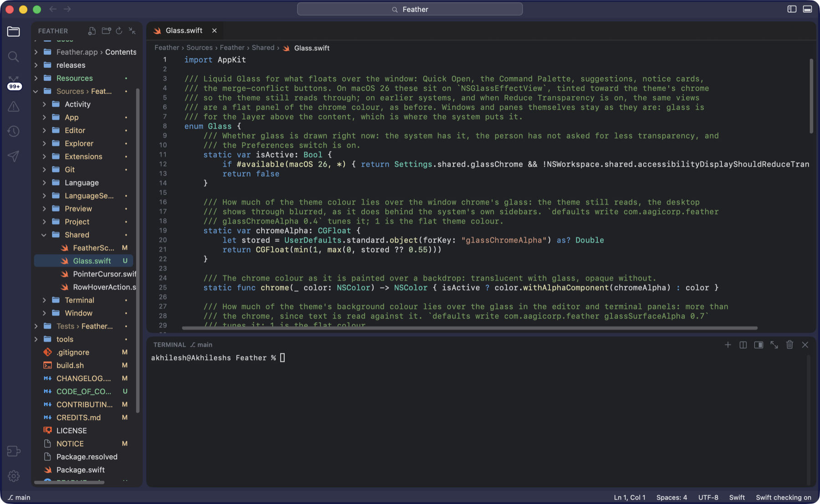The width and height of the screenshot is (820, 504).
Task: Toggle Swift checking in status bar
Action: [784, 497]
